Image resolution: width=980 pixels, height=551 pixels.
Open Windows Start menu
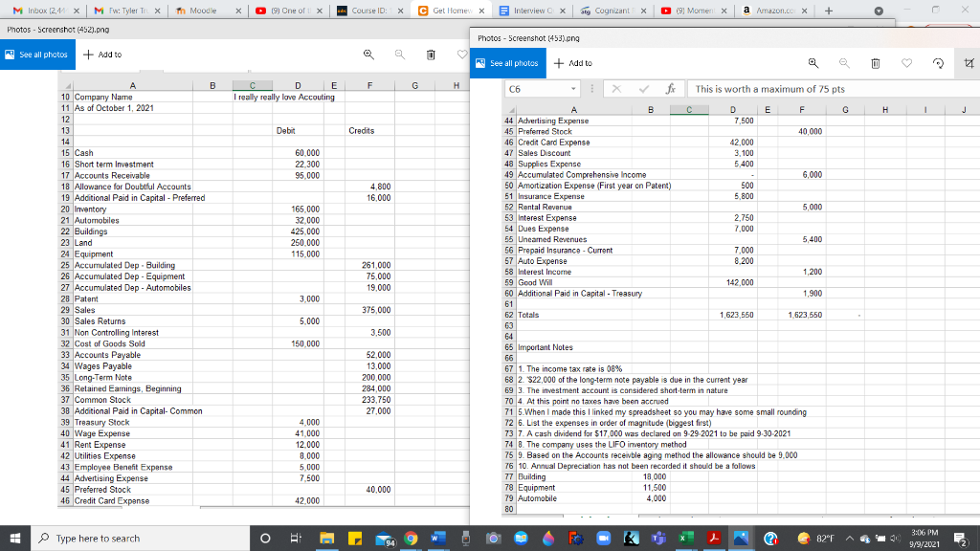click(15, 538)
